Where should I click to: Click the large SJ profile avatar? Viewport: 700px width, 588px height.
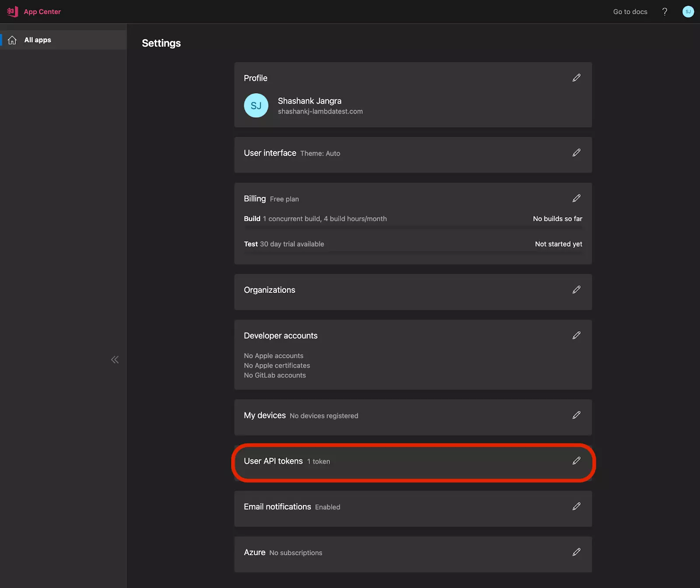point(256,105)
